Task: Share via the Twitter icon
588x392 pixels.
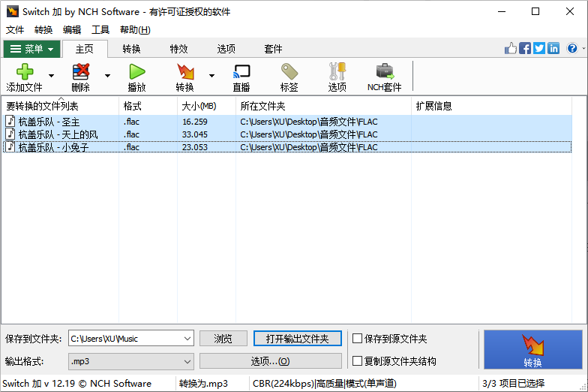Action: point(538,48)
